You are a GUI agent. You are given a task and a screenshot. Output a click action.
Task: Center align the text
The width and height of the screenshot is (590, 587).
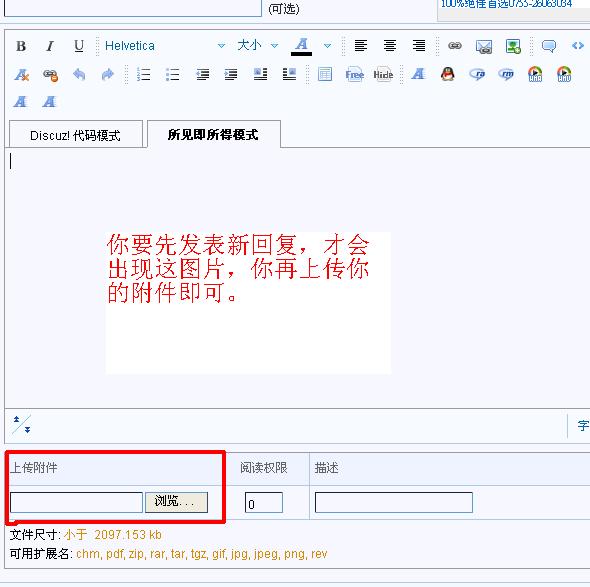click(390, 46)
